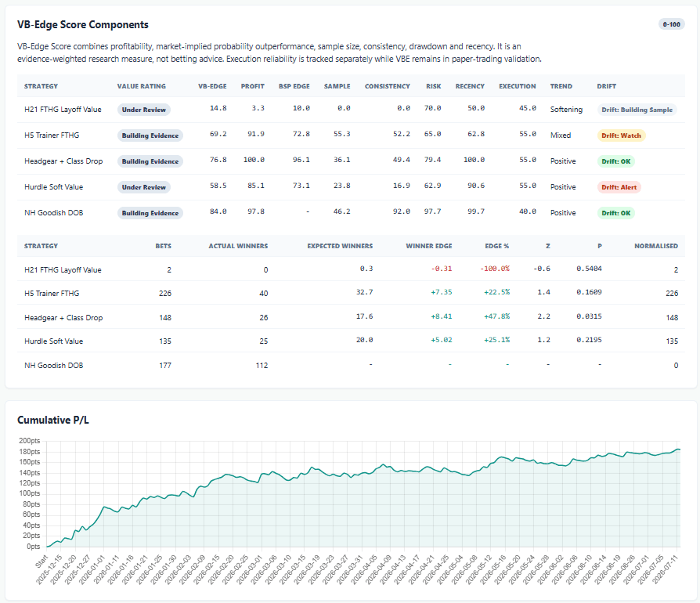Click the 112 actual winners value
700x603 pixels.
coord(262,366)
